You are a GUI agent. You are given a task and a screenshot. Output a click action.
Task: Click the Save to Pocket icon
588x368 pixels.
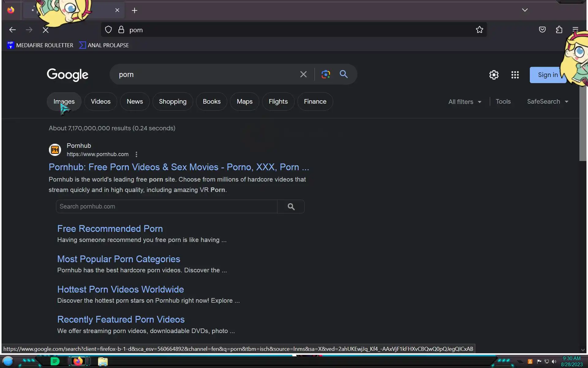pos(542,30)
